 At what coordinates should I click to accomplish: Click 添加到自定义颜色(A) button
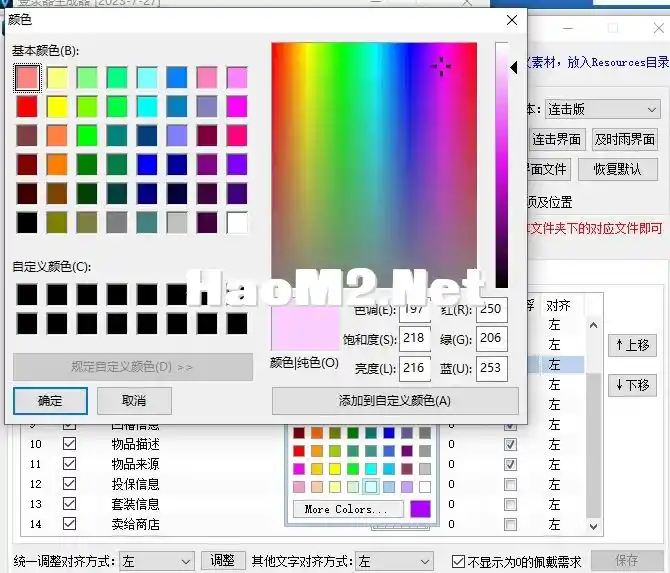point(395,401)
